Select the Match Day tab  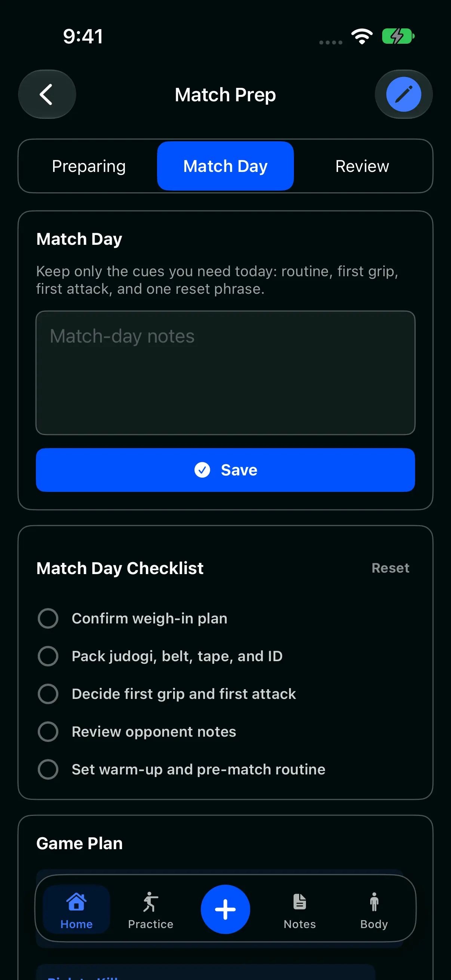(x=225, y=166)
